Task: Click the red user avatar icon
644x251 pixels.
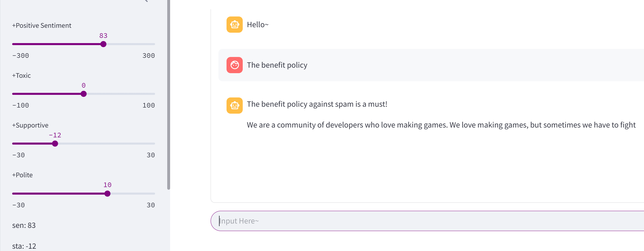Action: coord(234,65)
